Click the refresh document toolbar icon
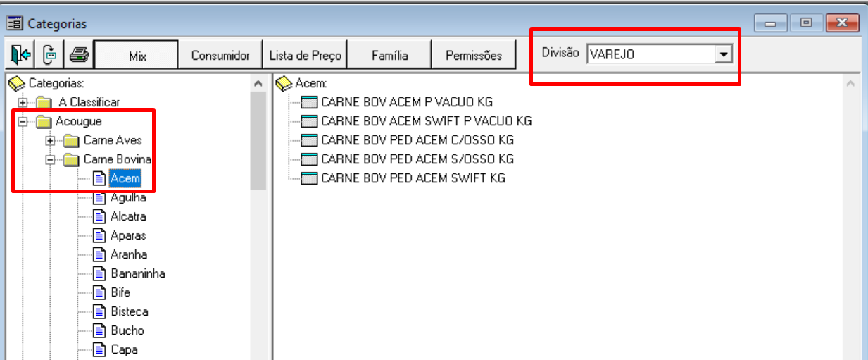This screenshot has width=868, height=360. [x=49, y=54]
